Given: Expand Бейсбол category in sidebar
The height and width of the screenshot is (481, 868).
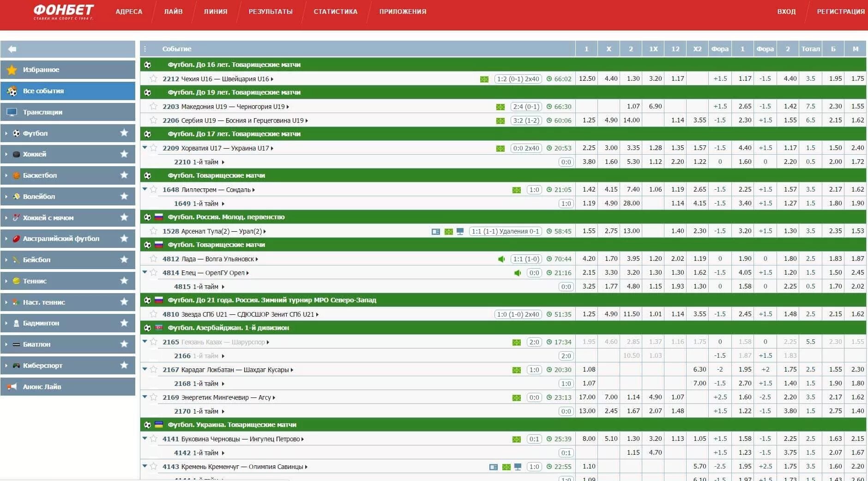Looking at the screenshot, I should tap(6, 260).
